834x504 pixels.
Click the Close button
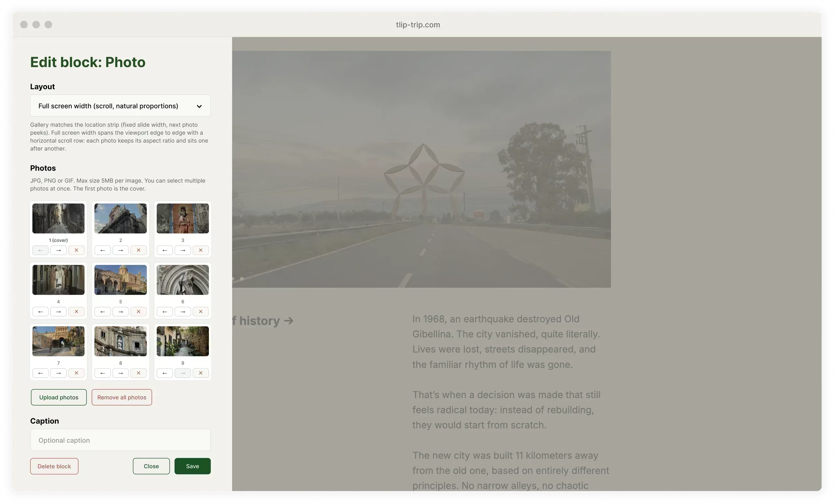coord(151,467)
